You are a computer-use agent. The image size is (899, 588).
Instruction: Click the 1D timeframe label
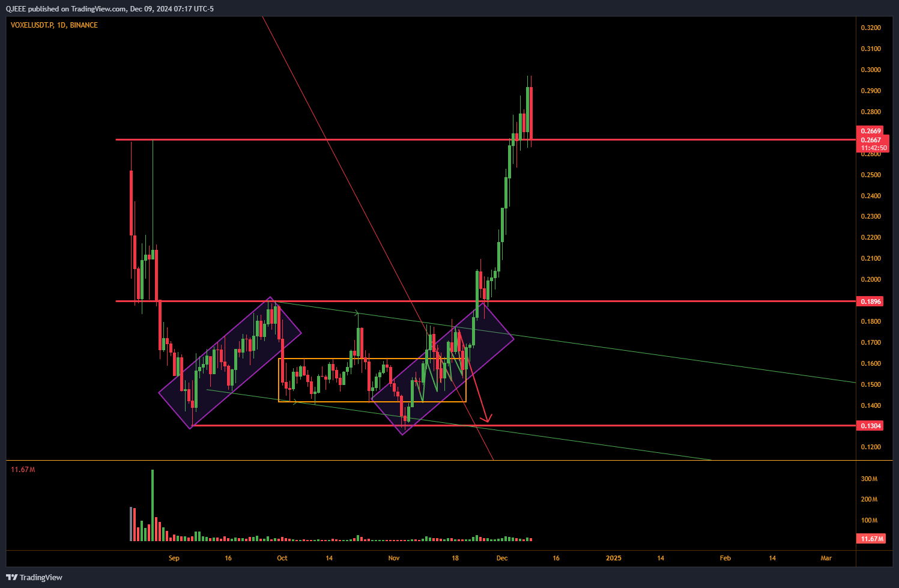click(61, 25)
